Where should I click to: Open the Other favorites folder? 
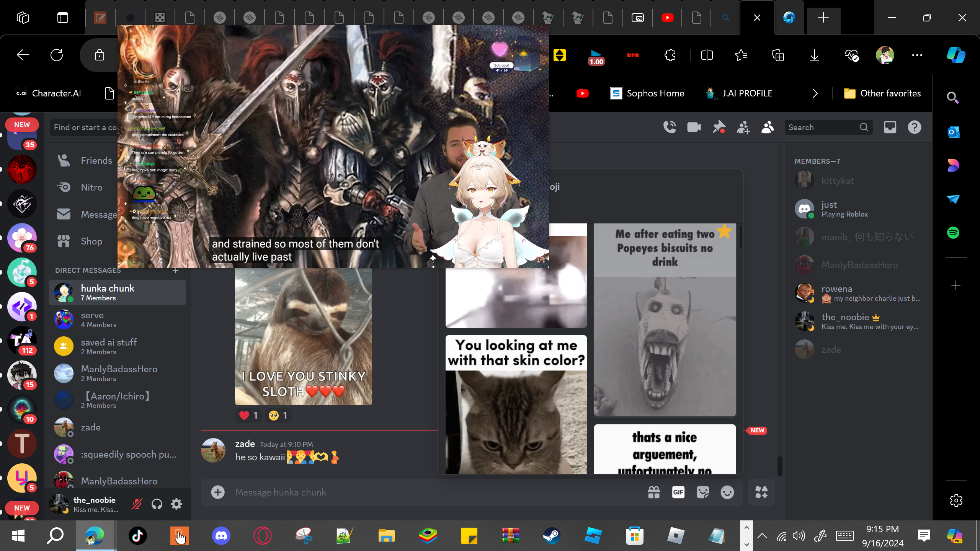[x=882, y=93]
